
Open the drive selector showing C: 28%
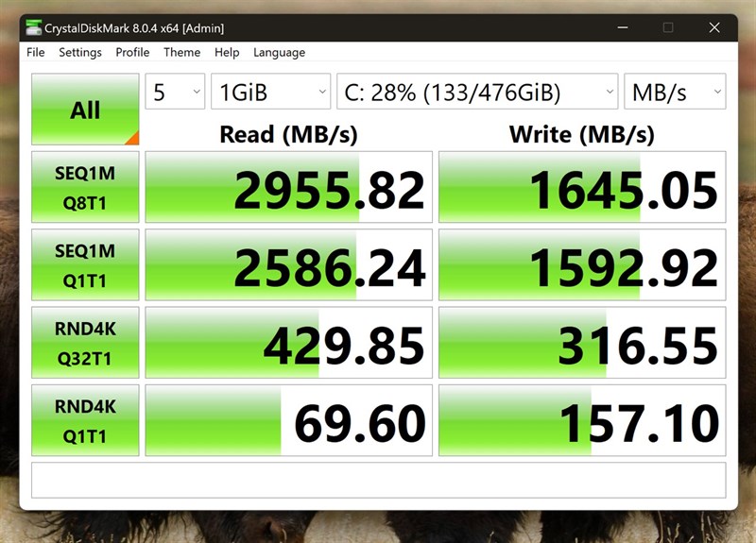(477, 92)
